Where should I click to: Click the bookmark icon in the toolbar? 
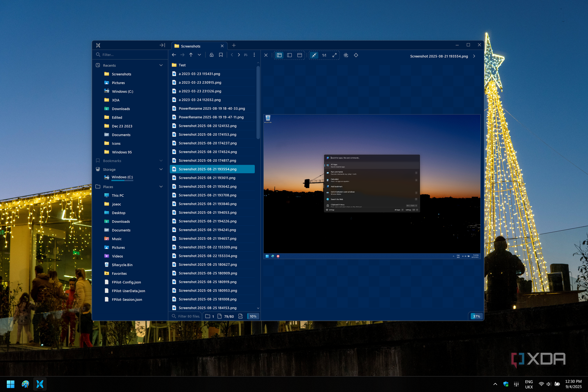[221, 55]
